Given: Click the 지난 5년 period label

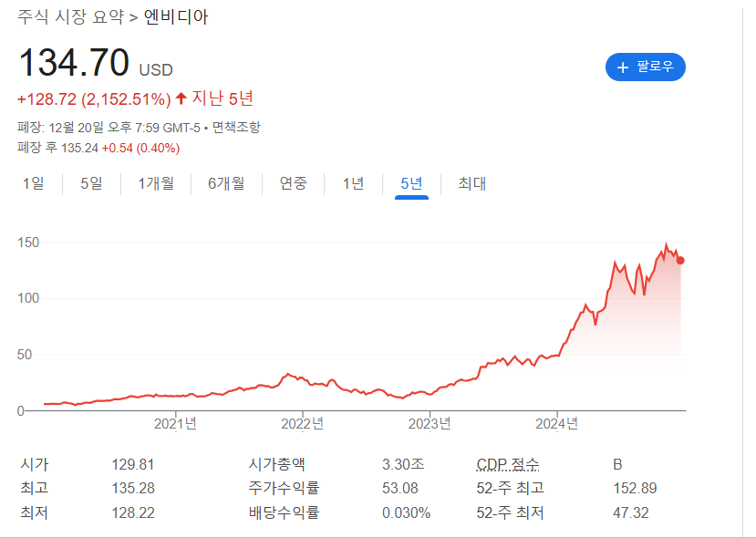Looking at the screenshot, I should (x=223, y=98).
